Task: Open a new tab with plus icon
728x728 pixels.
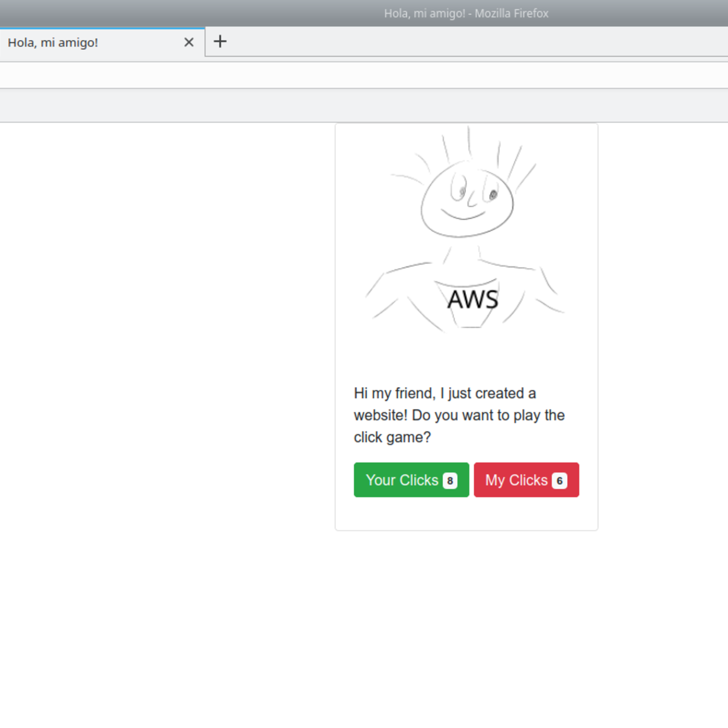Action: pyautogui.click(x=220, y=41)
